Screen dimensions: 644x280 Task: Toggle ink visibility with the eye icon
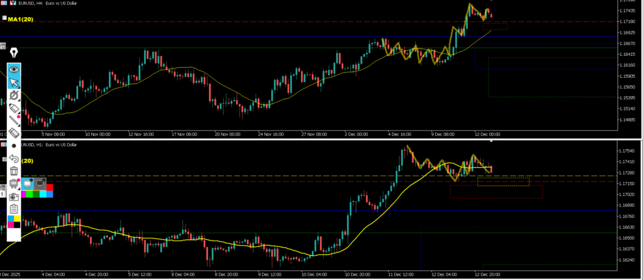[14, 69]
